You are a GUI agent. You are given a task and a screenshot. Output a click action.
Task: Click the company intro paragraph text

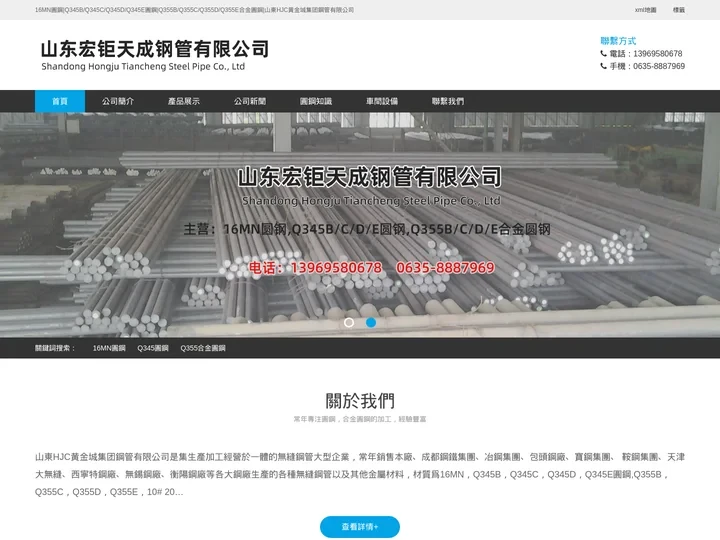pyautogui.click(x=360, y=474)
